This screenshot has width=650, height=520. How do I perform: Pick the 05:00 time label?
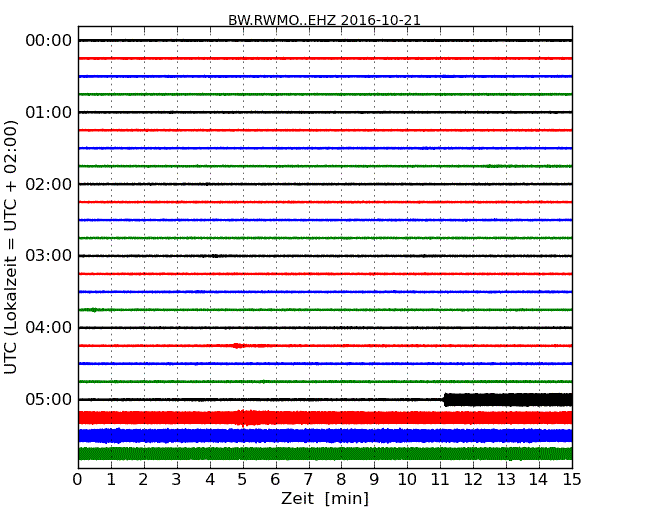(49, 399)
